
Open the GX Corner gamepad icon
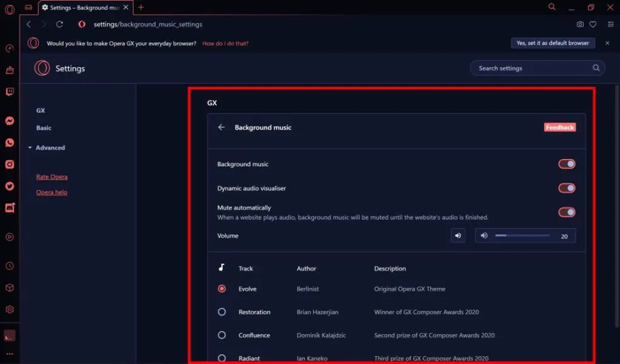[28, 7]
